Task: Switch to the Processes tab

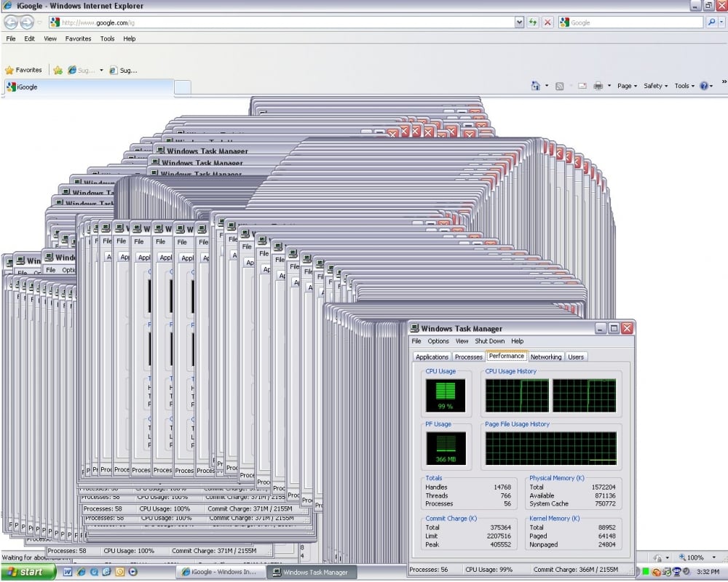Action: pos(468,357)
